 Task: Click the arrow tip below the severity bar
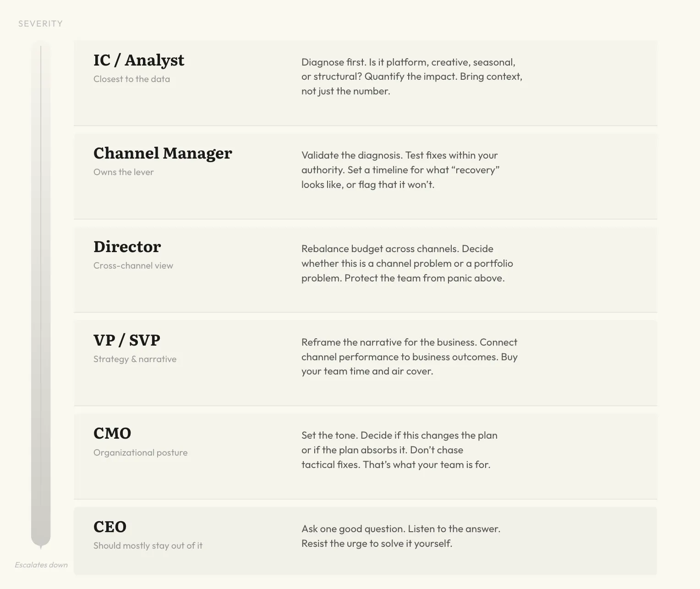(41, 547)
